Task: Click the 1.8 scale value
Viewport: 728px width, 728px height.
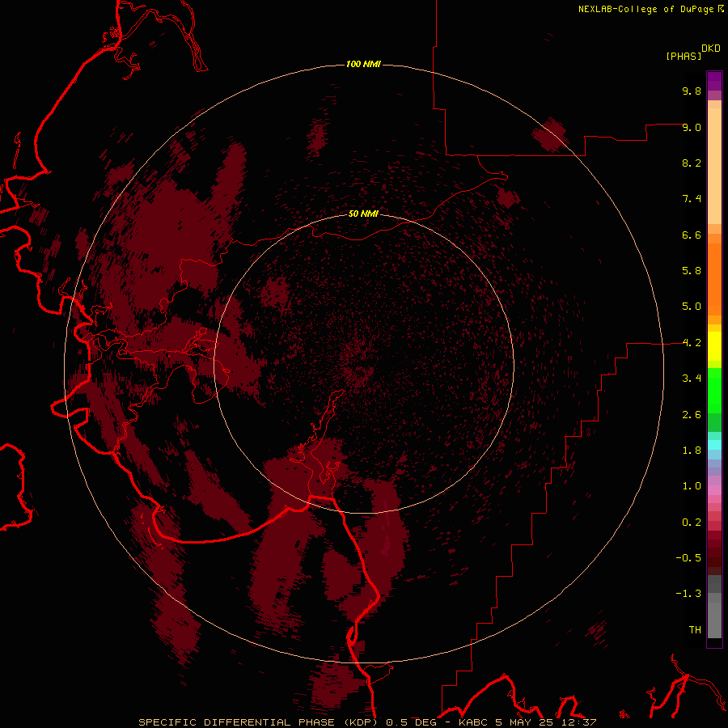Action: pyautogui.click(x=692, y=451)
